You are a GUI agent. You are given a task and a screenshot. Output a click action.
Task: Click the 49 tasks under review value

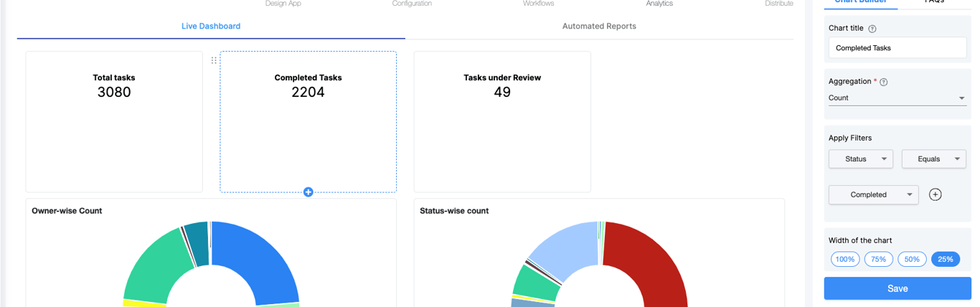[x=502, y=92]
